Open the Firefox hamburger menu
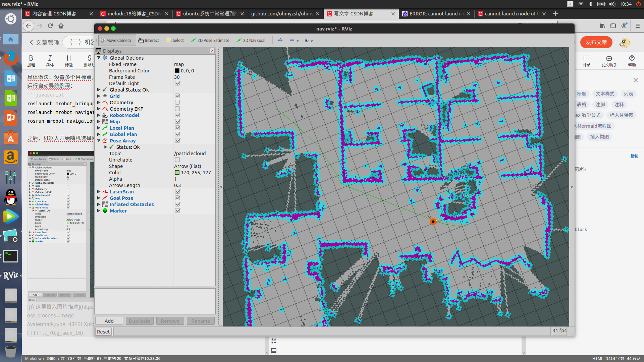 pyautogui.click(x=638, y=26)
